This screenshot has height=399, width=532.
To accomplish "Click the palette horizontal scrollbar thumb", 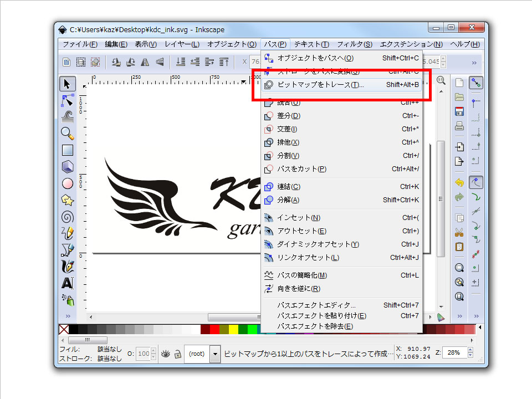I will [x=88, y=340].
